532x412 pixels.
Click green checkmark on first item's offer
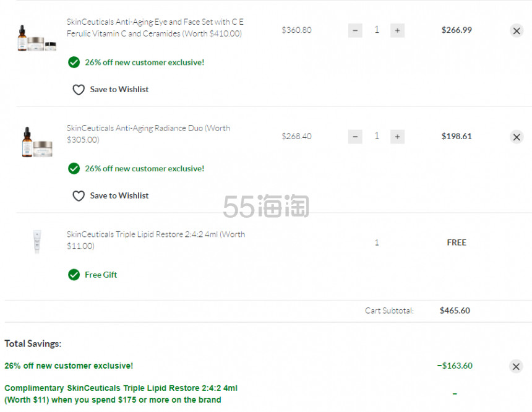tap(74, 62)
